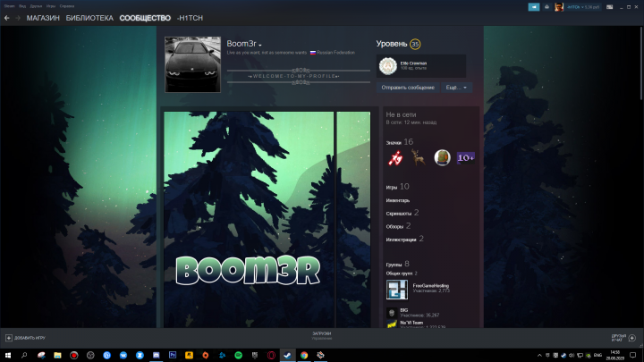Open the Elite Crewman badge showcase
This screenshot has height=362, width=644.
click(x=421, y=65)
